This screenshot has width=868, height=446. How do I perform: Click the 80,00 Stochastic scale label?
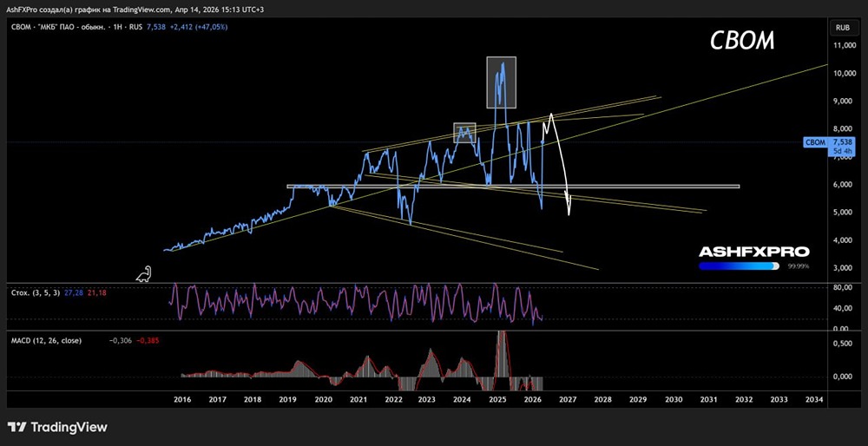(841, 288)
